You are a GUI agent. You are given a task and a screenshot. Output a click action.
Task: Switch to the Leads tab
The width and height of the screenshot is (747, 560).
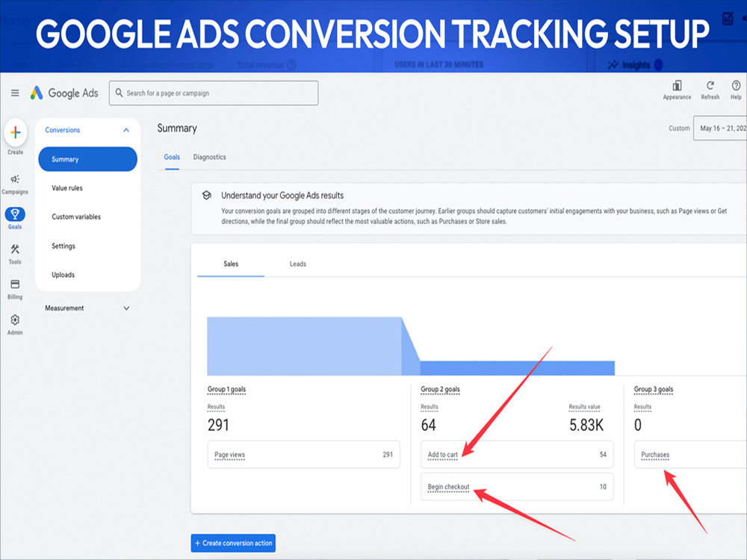point(297,264)
